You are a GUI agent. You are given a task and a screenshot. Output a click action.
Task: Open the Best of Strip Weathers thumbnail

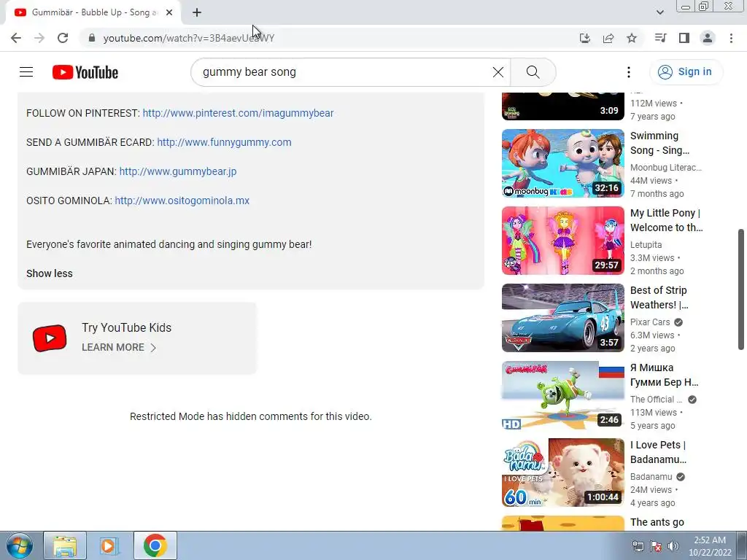click(562, 318)
